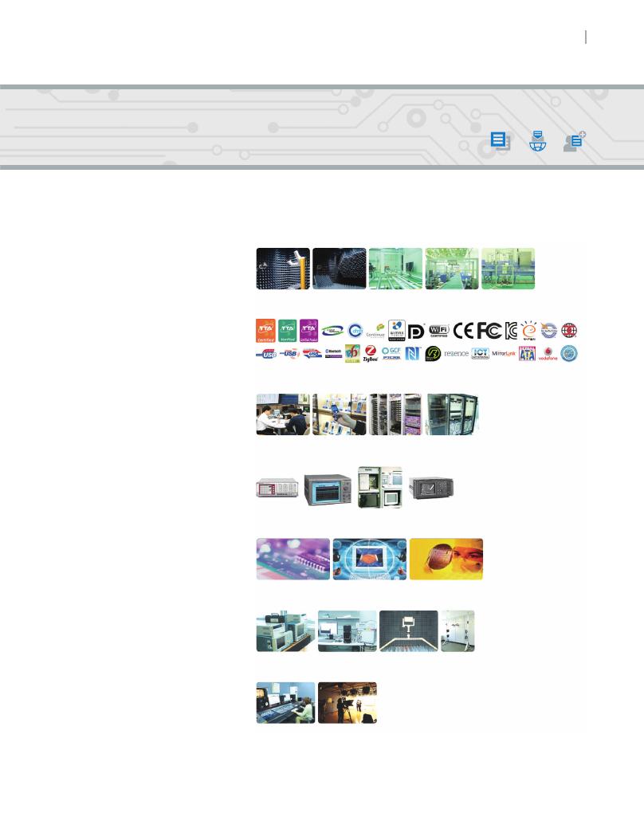This screenshot has width=644, height=813.
Task: Open the green-tinted lab corridor photo
Action: (452, 269)
